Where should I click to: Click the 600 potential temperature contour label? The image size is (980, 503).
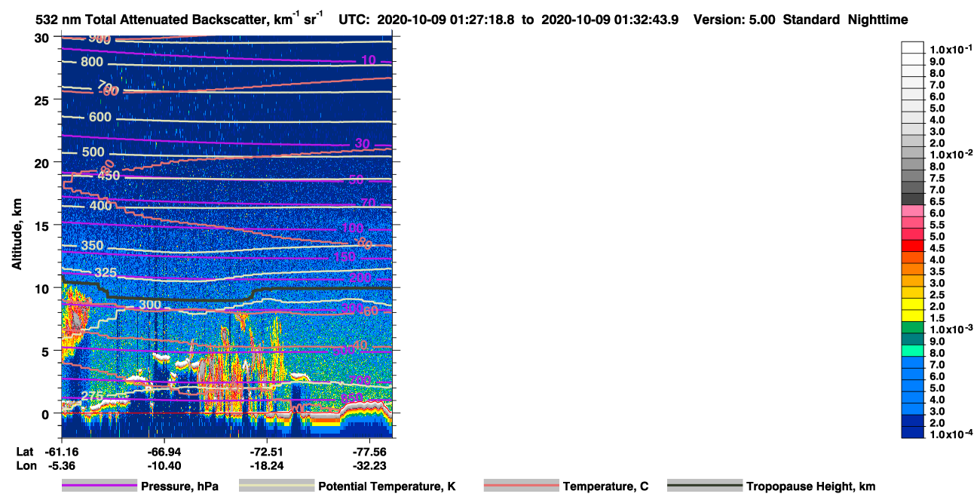click(x=100, y=118)
